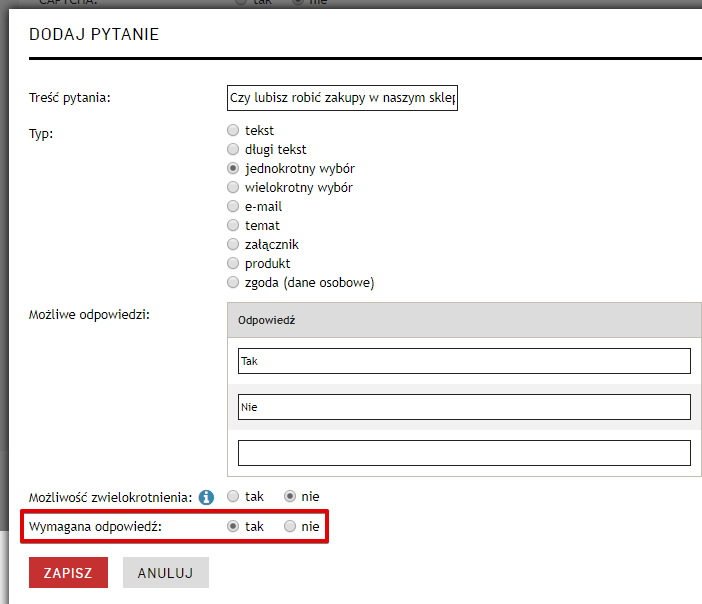Click the info icon beside Możliwość zwielokrotnienia
The width and height of the screenshot is (702, 604).
pyautogui.click(x=207, y=497)
